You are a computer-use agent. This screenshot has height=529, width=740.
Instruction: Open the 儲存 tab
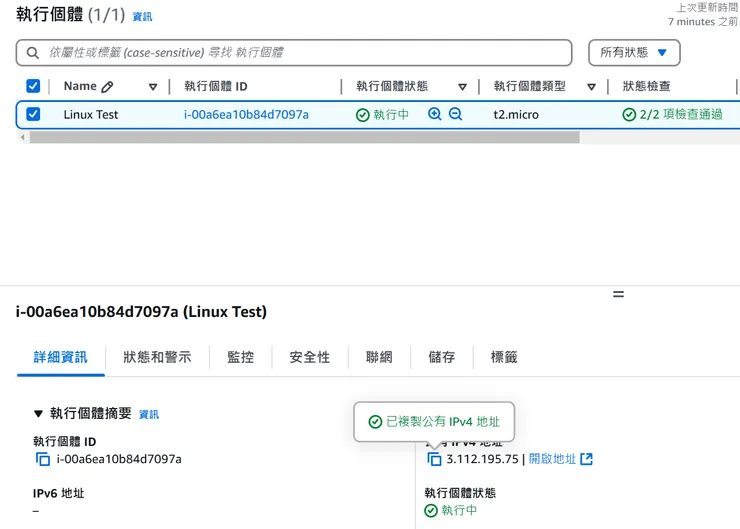(442, 357)
